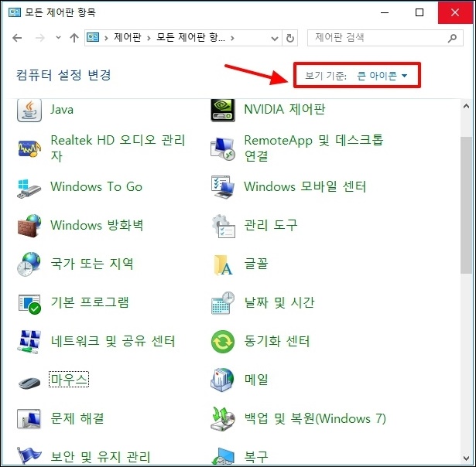Go up one level with the up arrow

pyautogui.click(x=74, y=38)
